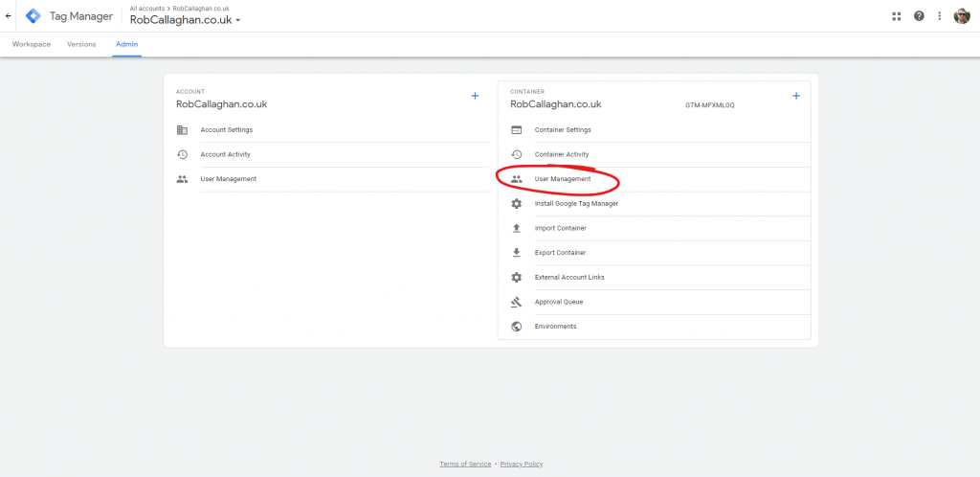Click the Install Google Tag Manager gear icon
The width and height of the screenshot is (980, 477).
tap(516, 204)
